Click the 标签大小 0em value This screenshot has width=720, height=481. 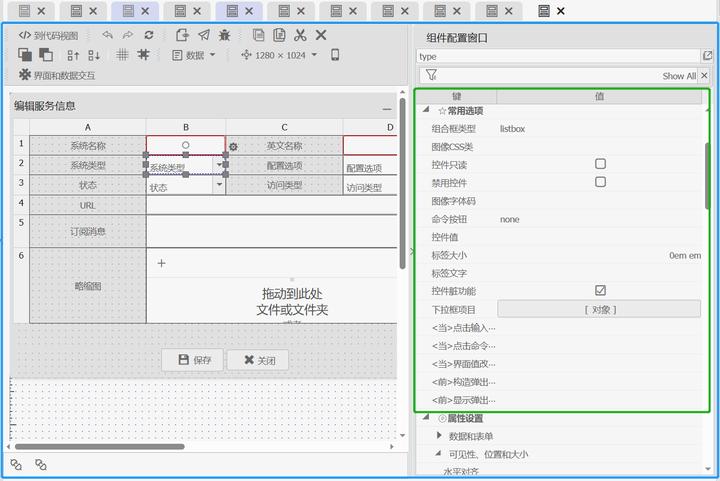[685, 256]
